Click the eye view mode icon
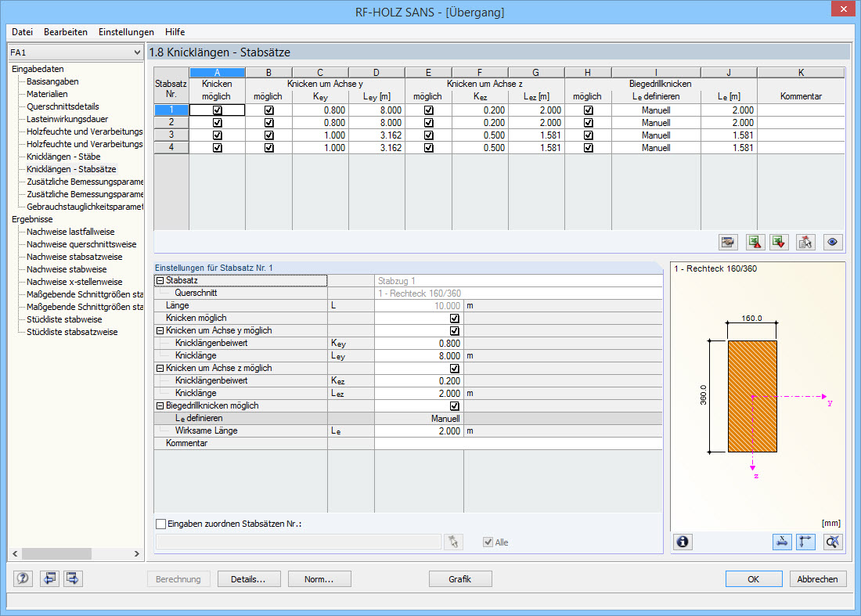The width and height of the screenshot is (861, 616). click(x=831, y=242)
